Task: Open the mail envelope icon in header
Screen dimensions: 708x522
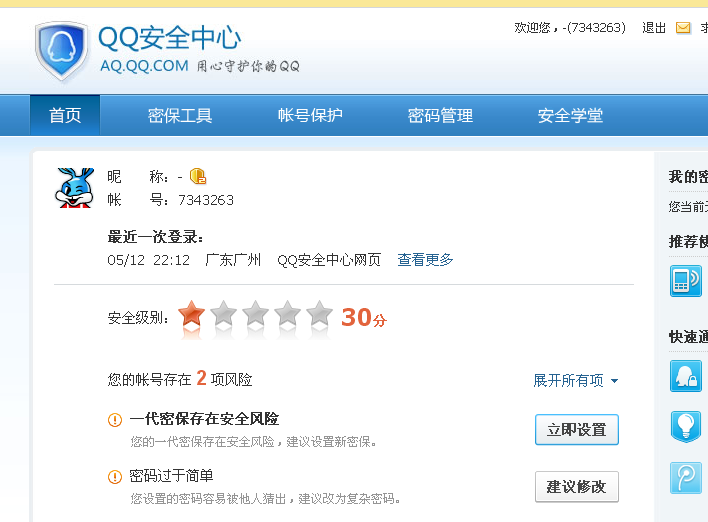Action: point(683,28)
